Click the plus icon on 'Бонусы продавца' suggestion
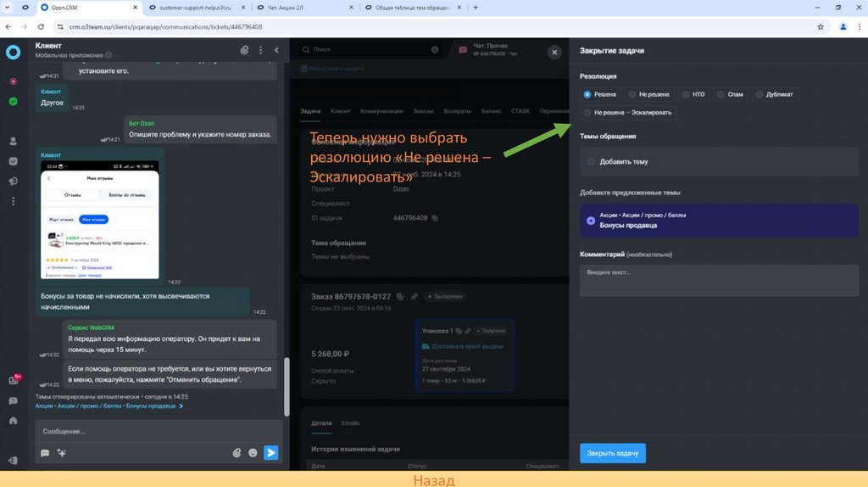The image size is (868, 487). point(591,221)
